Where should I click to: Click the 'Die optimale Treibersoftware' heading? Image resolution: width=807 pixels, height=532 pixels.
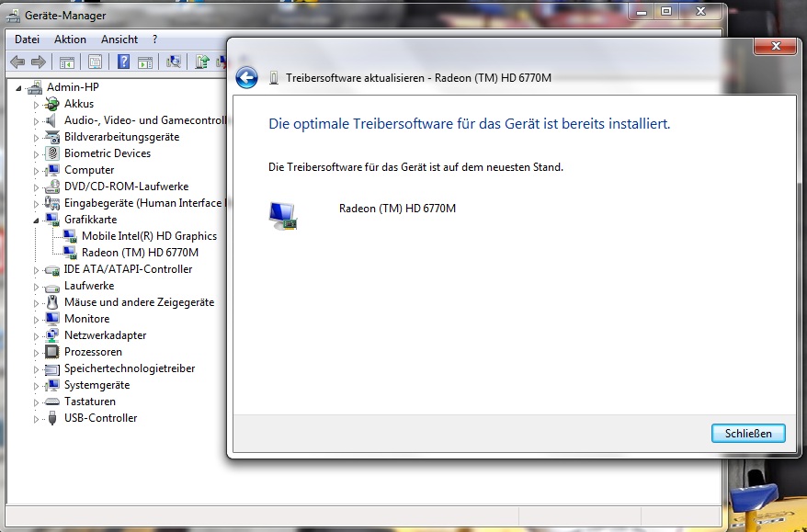470,124
